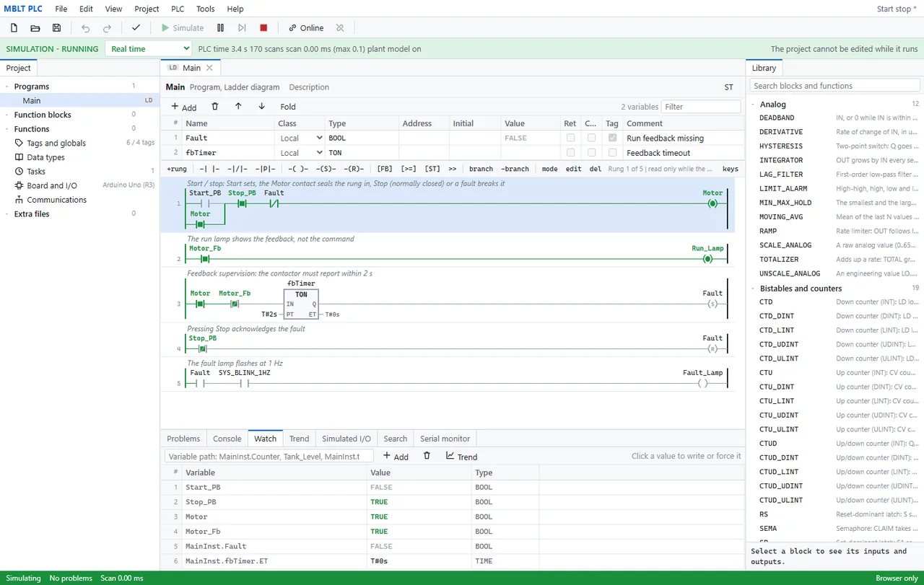
Task: Step the simulation one scan
Action: (x=242, y=28)
